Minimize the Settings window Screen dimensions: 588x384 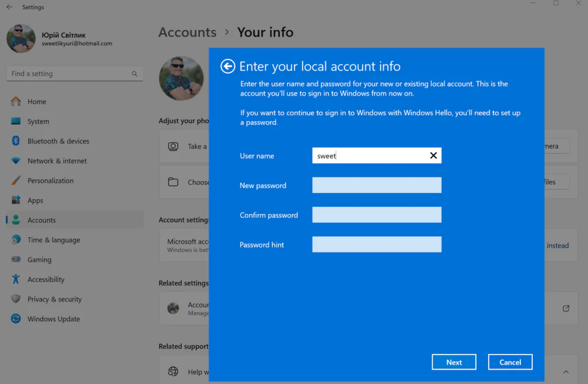pyautogui.click(x=533, y=4)
